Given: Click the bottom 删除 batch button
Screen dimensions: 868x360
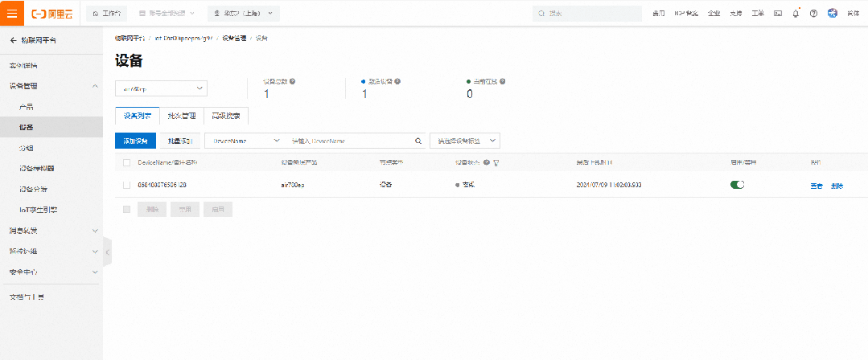Looking at the screenshot, I should click(x=152, y=210).
